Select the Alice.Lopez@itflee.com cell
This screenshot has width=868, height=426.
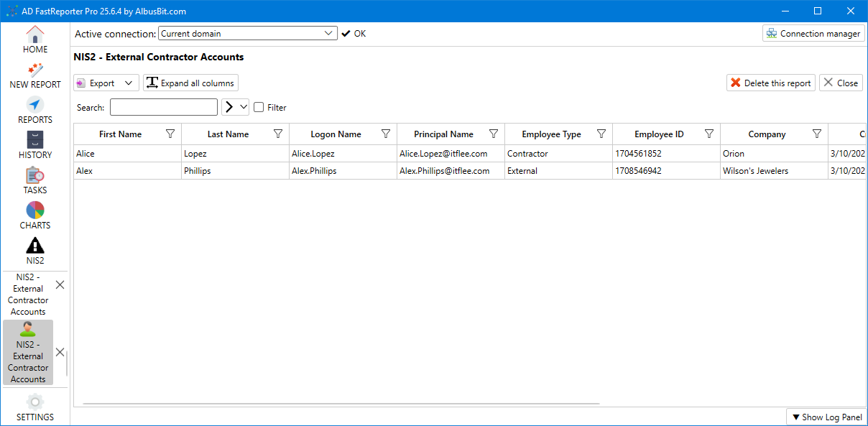coord(451,154)
